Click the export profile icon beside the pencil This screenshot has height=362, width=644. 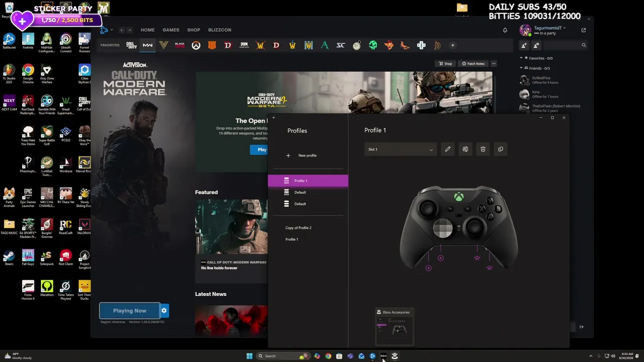tap(465, 149)
